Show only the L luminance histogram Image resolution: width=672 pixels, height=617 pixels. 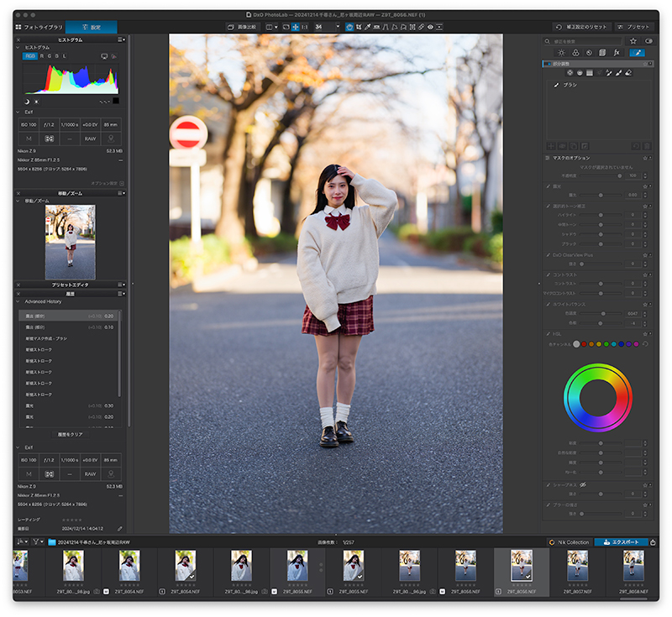click(65, 56)
